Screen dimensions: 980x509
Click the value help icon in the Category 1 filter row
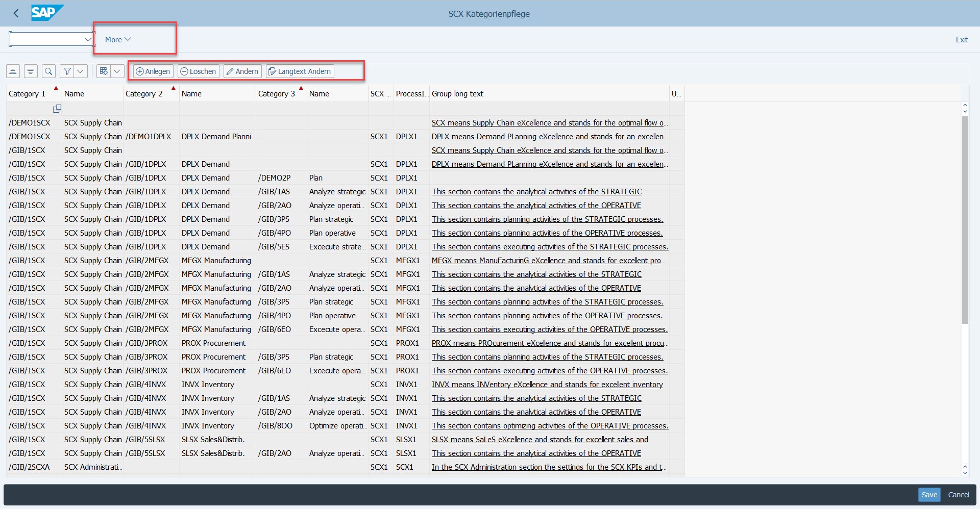point(57,109)
